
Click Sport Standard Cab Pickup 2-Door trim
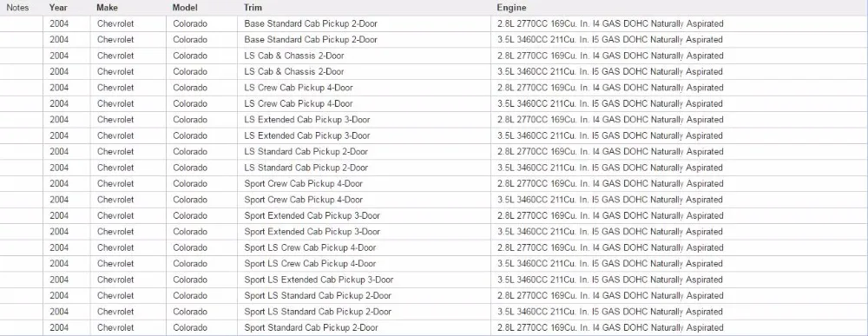pyautogui.click(x=311, y=327)
